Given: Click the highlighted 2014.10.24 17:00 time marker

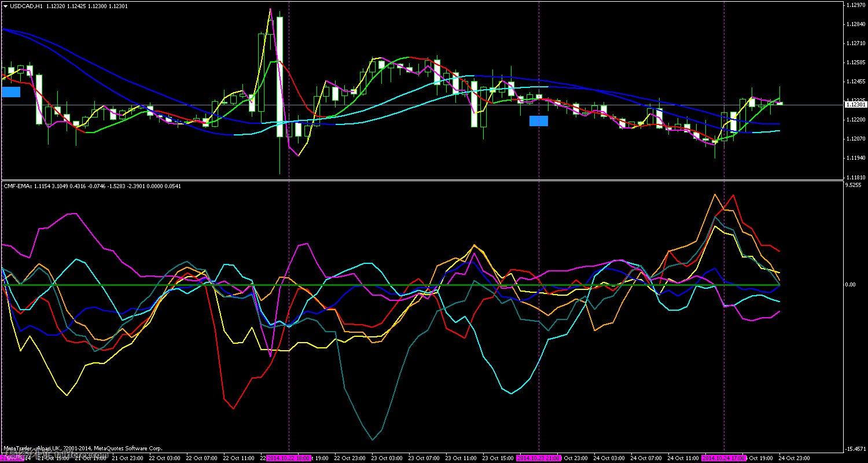Looking at the screenshot, I should coord(724,458).
